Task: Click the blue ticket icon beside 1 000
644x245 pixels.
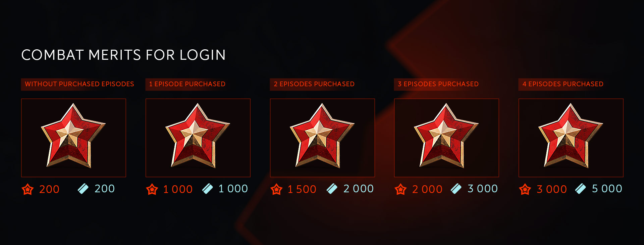Action: (207, 189)
